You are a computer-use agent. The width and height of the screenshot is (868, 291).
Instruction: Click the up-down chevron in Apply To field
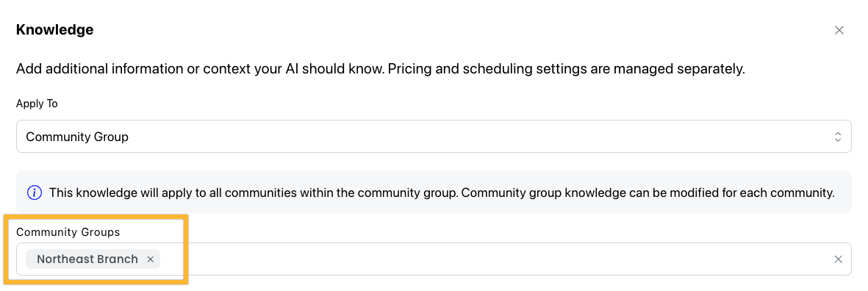coord(838,137)
